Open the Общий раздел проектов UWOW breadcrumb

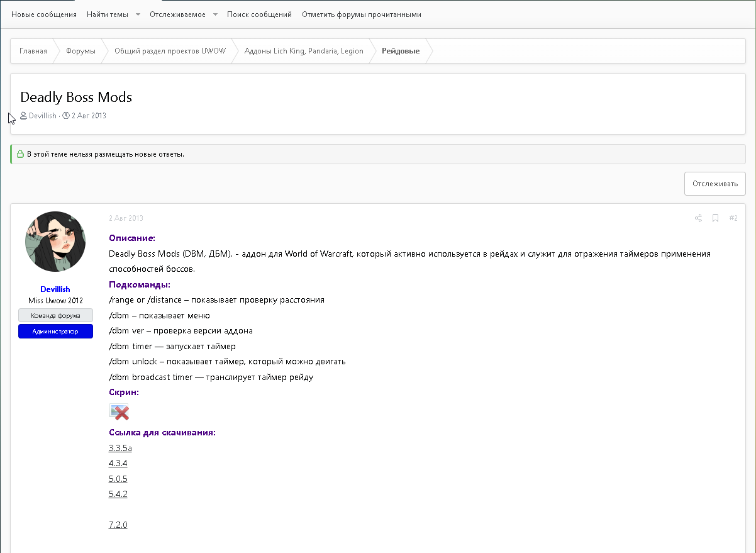click(170, 51)
